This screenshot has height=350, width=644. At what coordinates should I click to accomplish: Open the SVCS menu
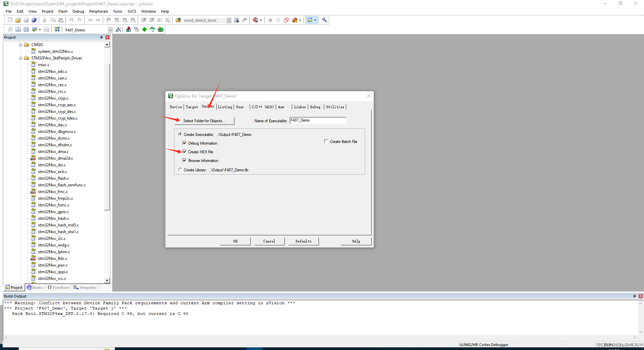132,11
